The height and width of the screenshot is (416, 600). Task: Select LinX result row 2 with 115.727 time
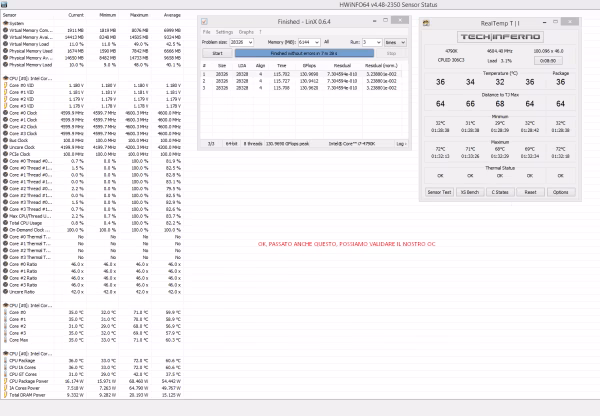click(303, 81)
